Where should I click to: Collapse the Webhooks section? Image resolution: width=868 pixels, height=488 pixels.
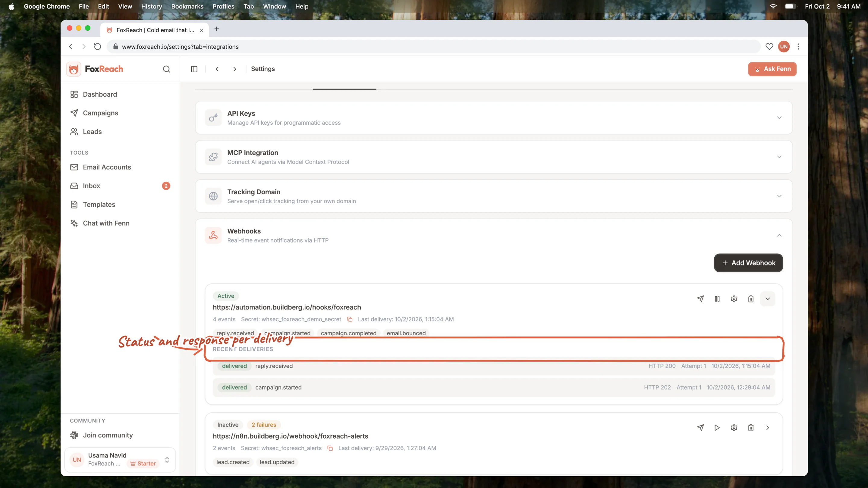click(x=779, y=235)
